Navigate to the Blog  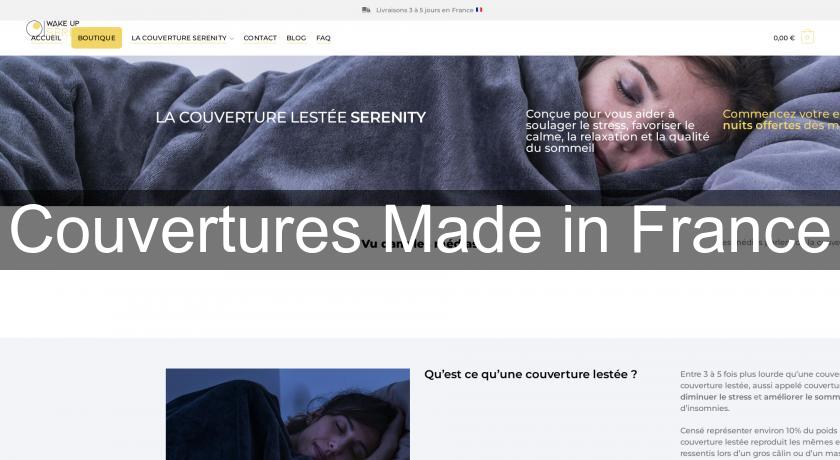296,38
